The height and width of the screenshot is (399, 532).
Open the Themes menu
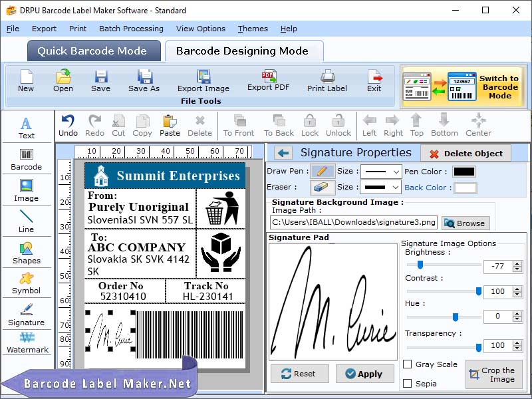click(x=253, y=29)
